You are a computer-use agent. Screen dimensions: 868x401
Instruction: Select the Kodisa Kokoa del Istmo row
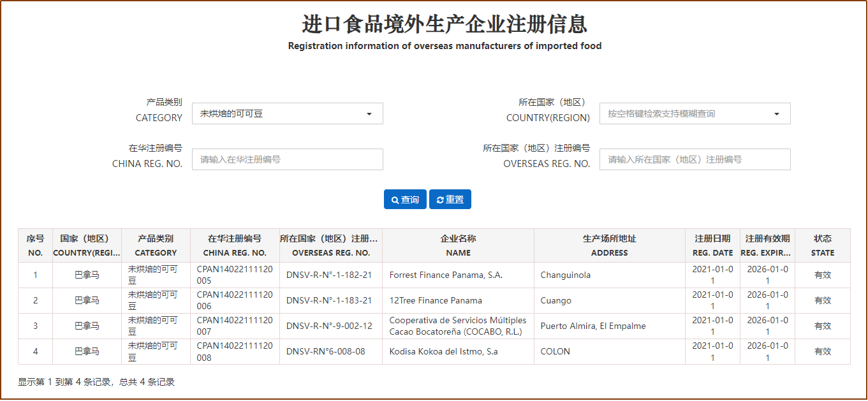443,351
